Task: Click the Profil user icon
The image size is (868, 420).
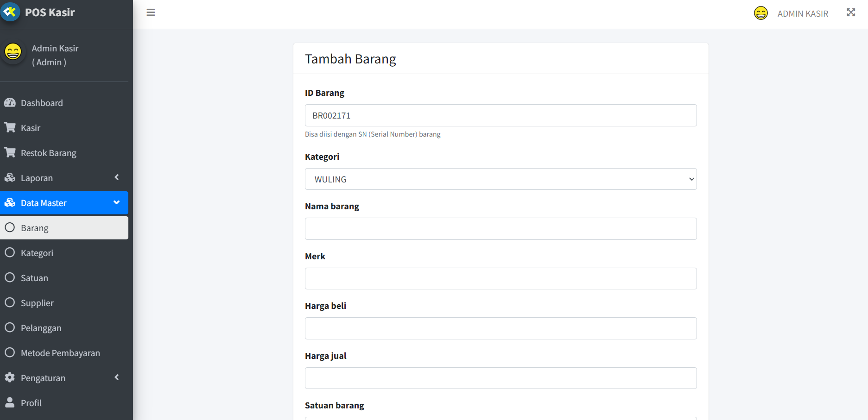Action: (x=10, y=402)
